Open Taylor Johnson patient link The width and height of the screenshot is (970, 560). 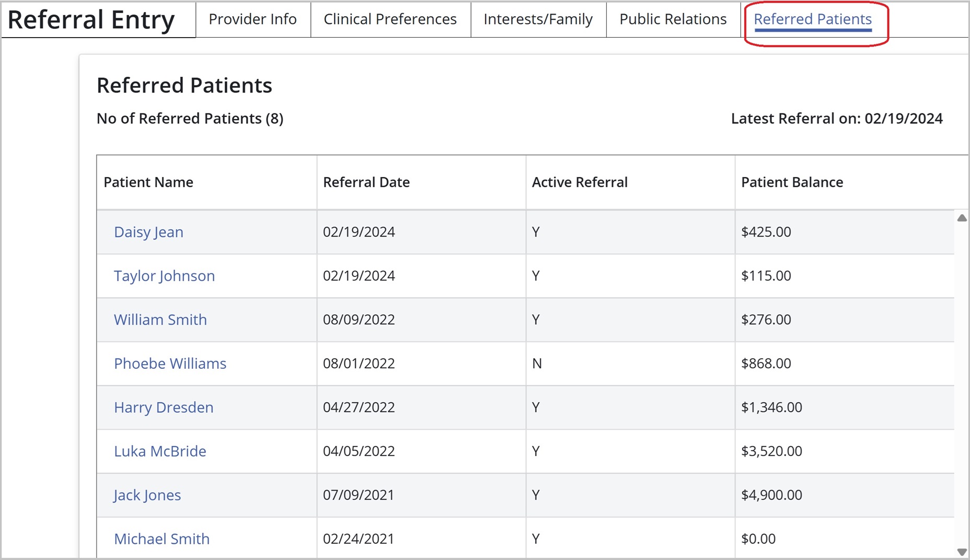pyautogui.click(x=164, y=276)
